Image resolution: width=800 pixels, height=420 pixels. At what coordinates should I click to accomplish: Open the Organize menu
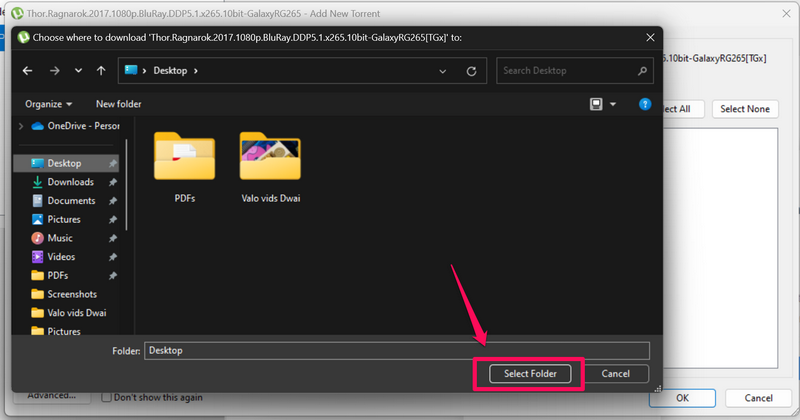[x=48, y=104]
